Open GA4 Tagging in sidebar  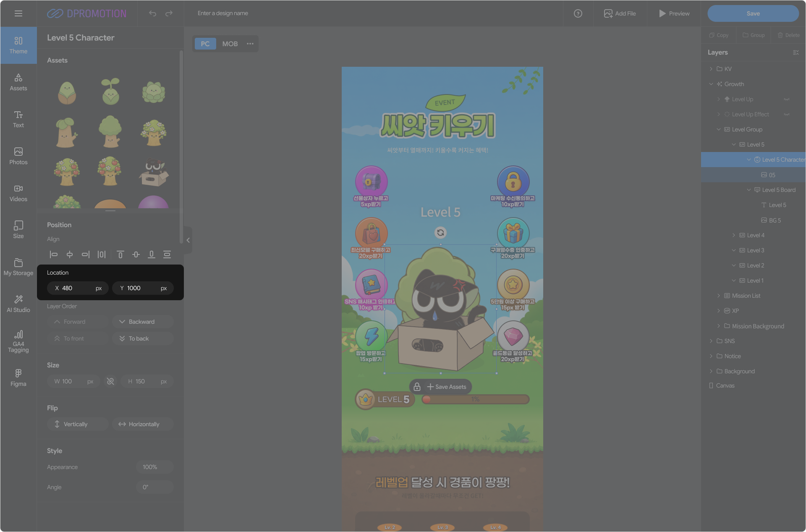pyautogui.click(x=18, y=341)
